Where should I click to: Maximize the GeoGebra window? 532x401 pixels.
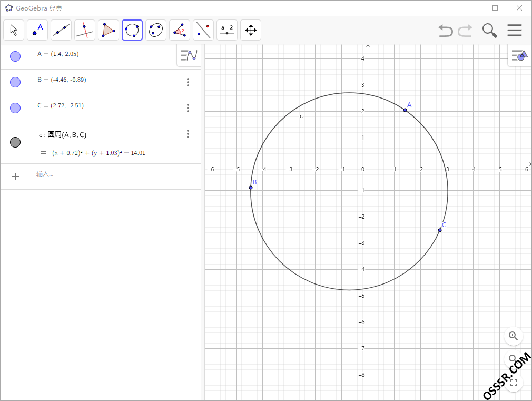(x=495, y=8)
